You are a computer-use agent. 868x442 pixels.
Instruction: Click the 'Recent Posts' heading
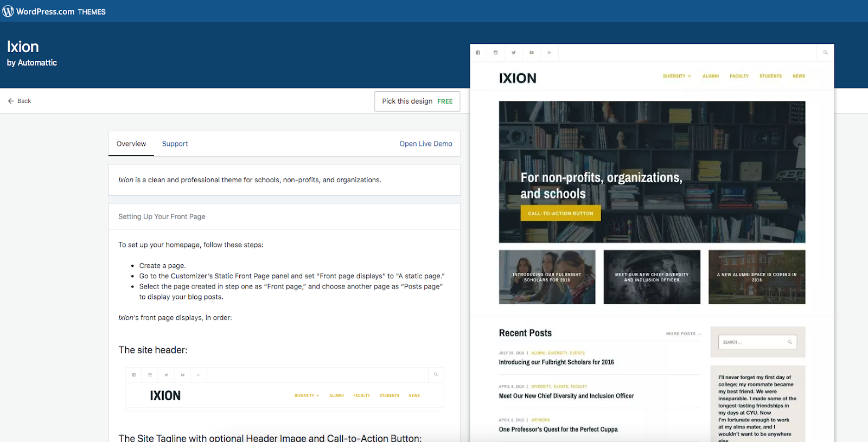(525, 333)
